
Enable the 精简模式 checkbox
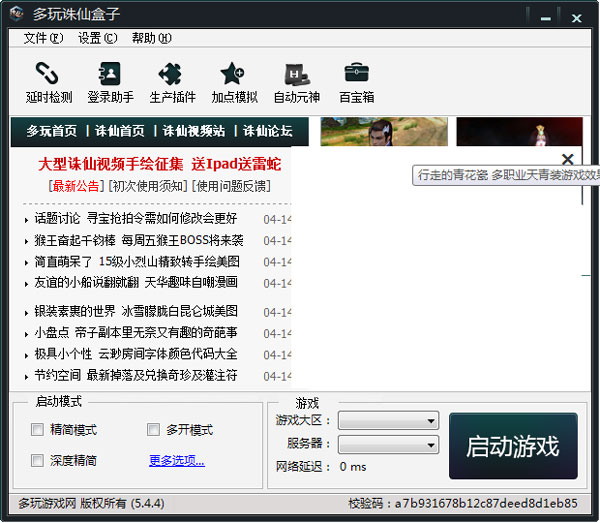click(37, 429)
